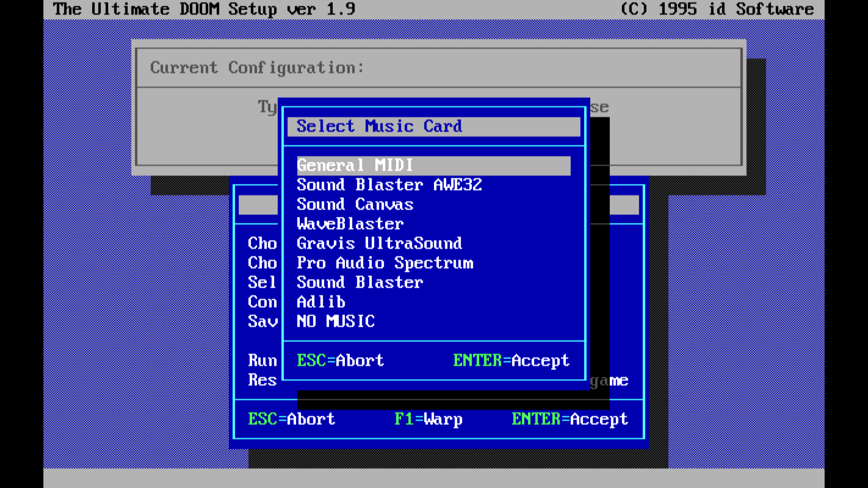Click ENTER=Accept in main menu footer
Viewport: 868px width, 488px height.
point(570,419)
